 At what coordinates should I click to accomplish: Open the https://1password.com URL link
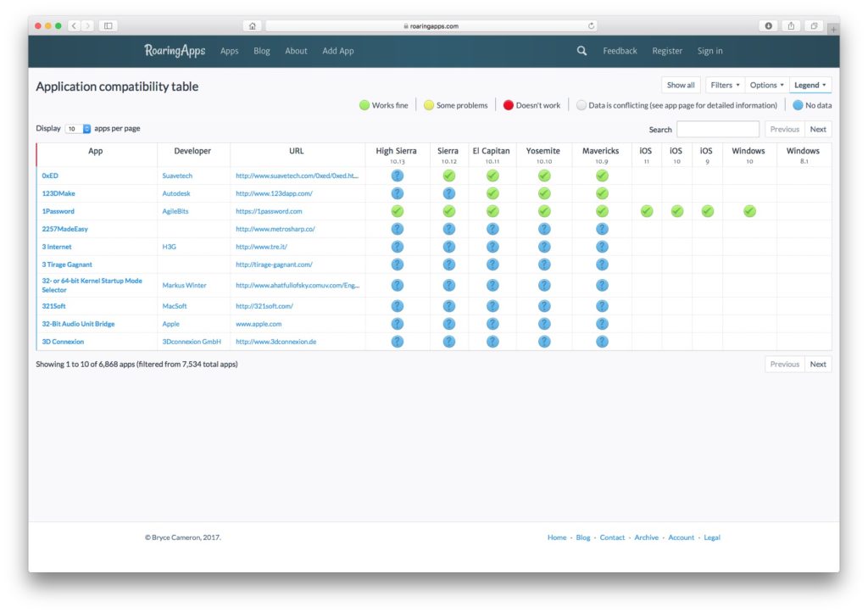[x=269, y=211]
